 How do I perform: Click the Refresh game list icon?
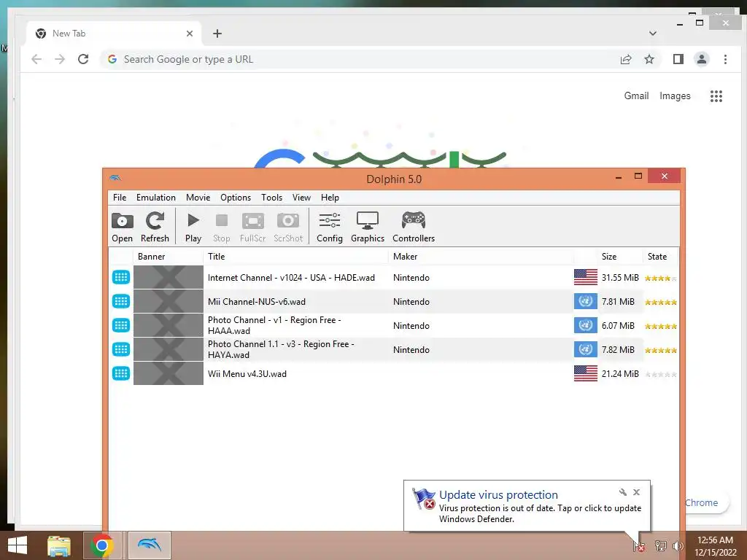point(155,227)
